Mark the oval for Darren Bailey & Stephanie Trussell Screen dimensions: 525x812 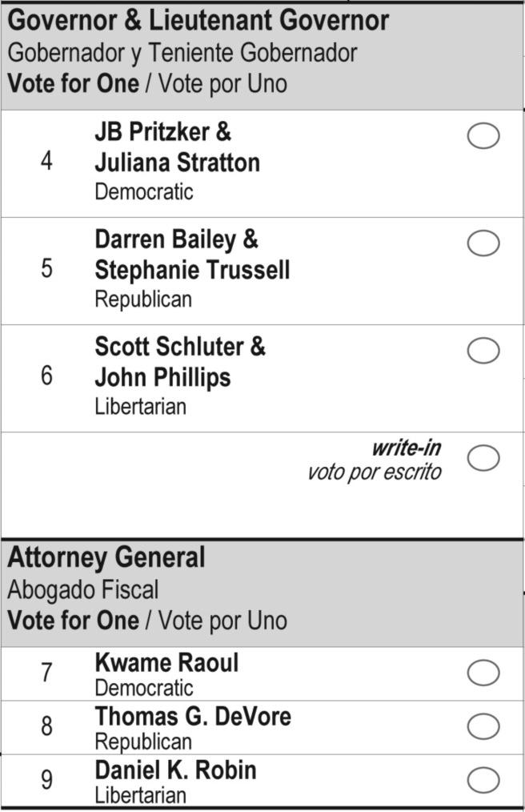[483, 243]
